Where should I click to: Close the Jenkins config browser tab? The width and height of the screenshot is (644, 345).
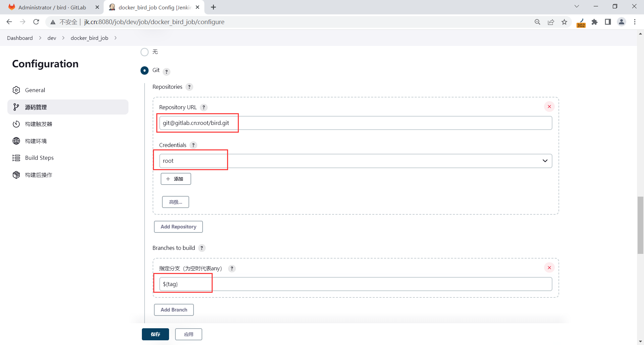coord(198,7)
